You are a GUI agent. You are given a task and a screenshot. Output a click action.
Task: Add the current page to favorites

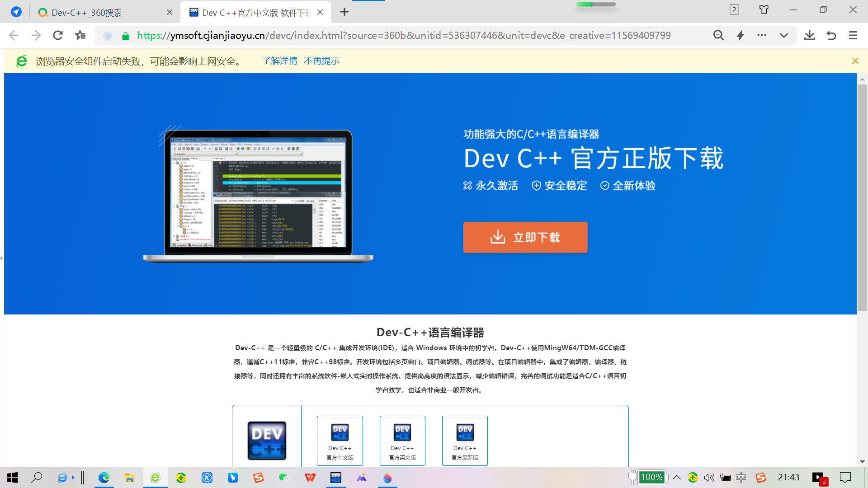click(80, 35)
